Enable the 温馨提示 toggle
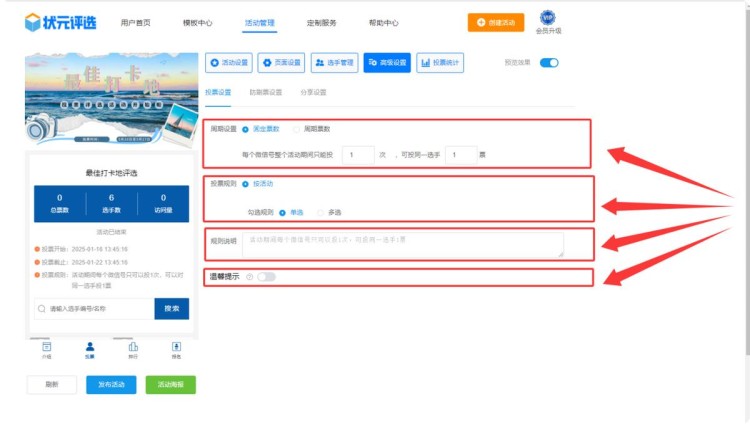750x424 pixels. point(266,277)
